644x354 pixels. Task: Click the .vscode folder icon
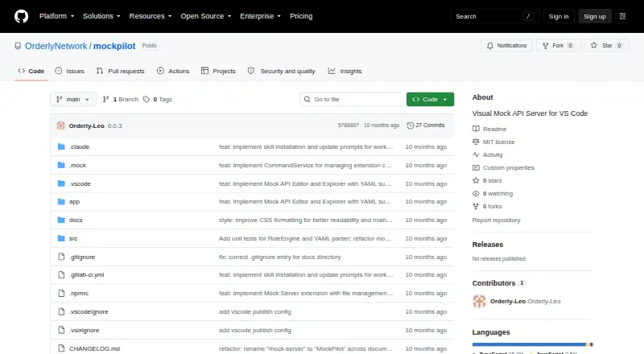61,183
